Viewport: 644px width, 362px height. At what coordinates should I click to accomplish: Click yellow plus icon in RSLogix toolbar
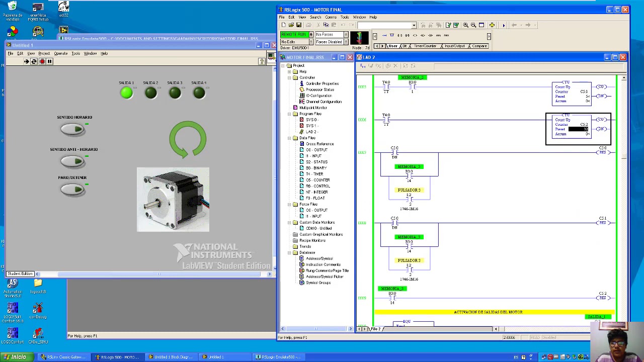492,25
